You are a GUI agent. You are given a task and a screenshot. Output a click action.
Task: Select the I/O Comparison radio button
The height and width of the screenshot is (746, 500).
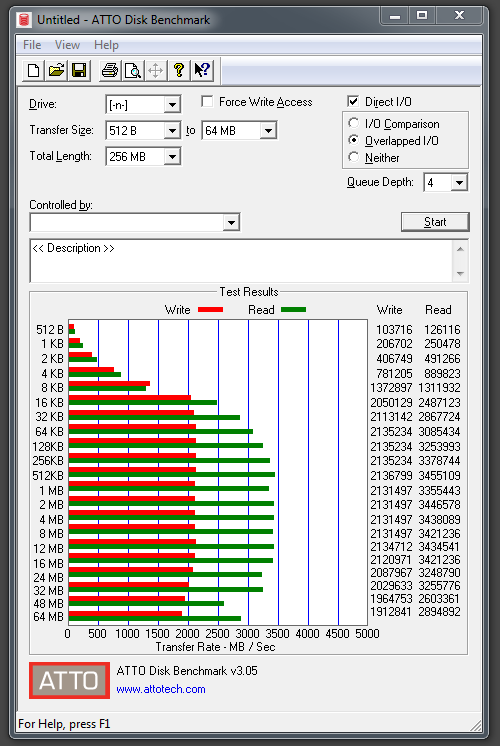click(353, 123)
